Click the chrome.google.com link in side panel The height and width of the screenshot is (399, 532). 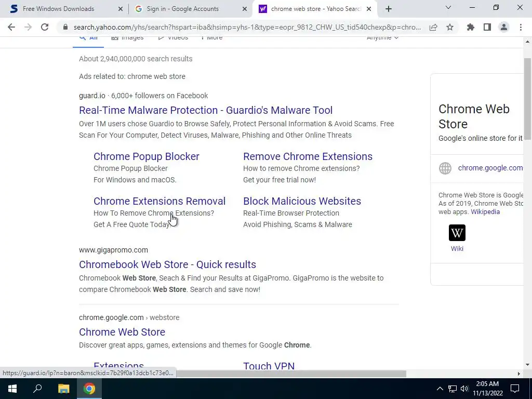pos(490,168)
